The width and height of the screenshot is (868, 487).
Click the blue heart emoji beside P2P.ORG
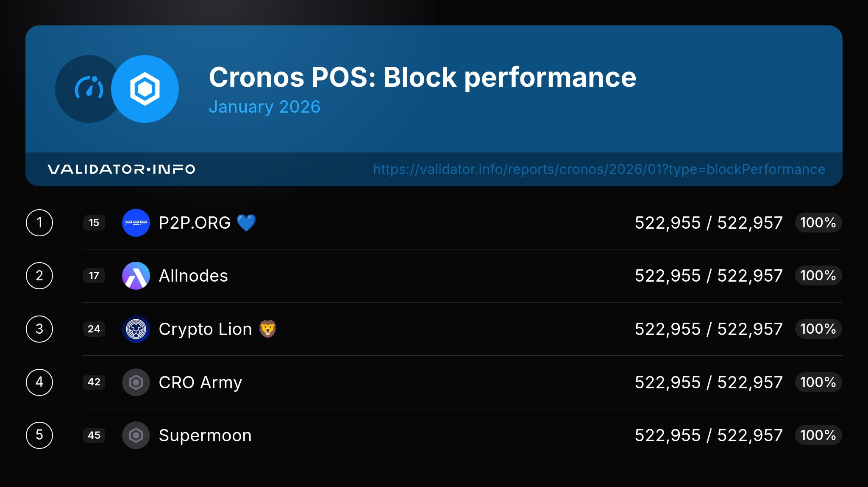[x=246, y=223]
